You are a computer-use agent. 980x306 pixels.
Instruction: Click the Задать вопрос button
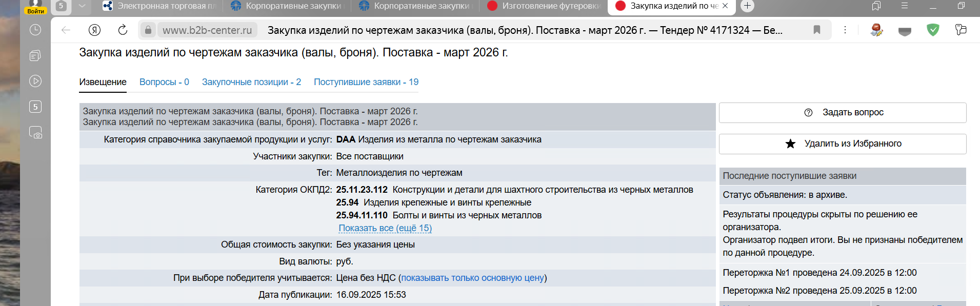click(843, 113)
